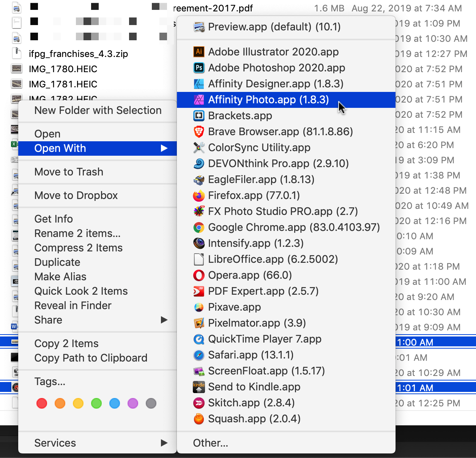Click the Pixave app icon

pos(199,307)
